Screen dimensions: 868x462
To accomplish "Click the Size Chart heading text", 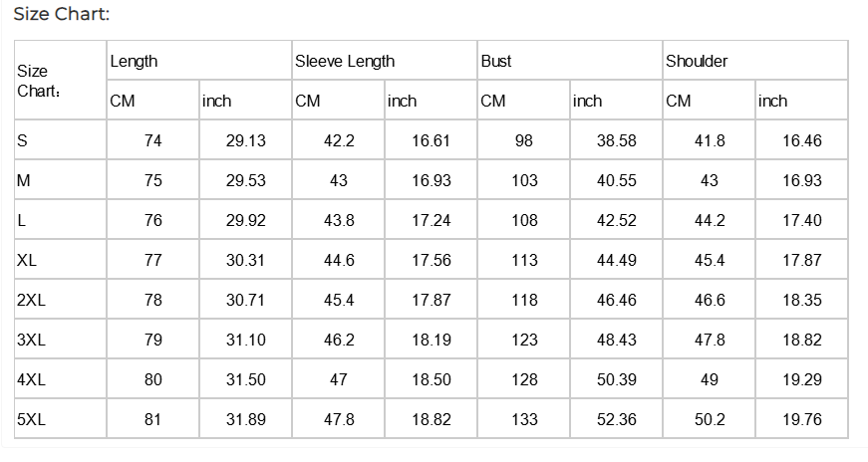I will point(61,14).
